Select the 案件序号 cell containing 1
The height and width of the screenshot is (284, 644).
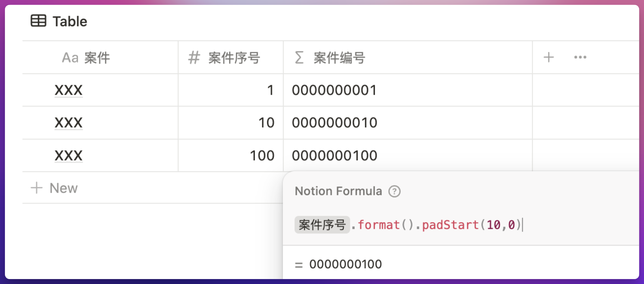[231, 91]
